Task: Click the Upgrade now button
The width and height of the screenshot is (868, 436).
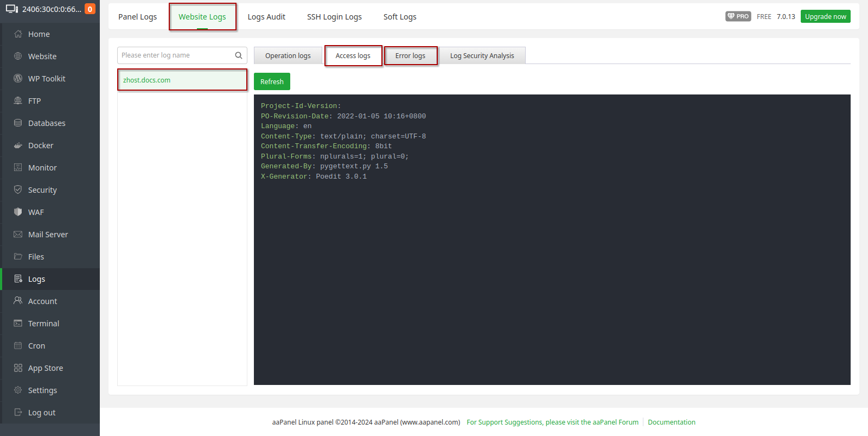Action: (x=825, y=16)
